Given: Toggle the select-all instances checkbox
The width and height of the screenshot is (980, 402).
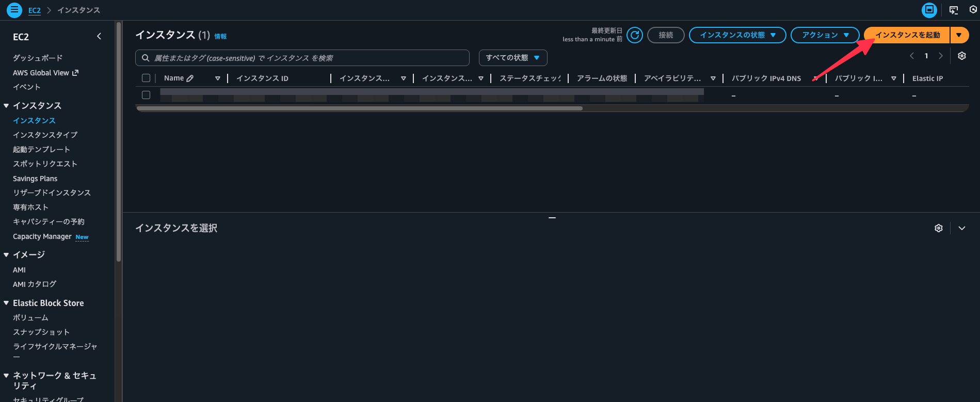Looking at the screenshot, I should 146,78.
